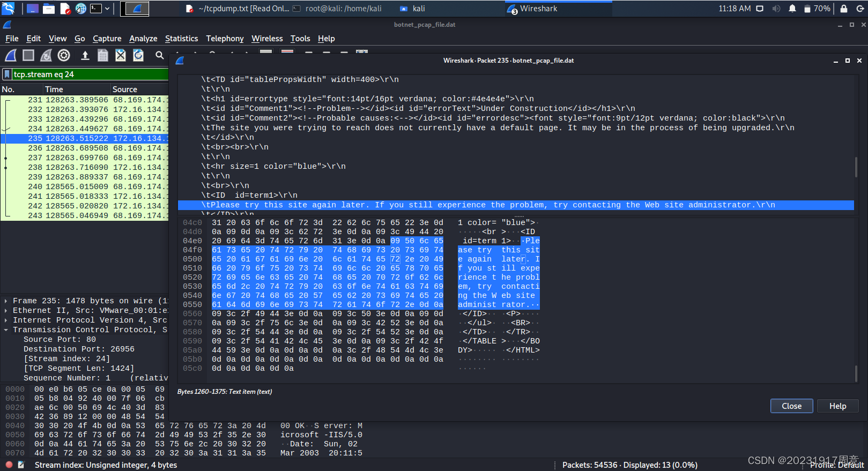Click the display filter bookmark icon

coord(7,74)
